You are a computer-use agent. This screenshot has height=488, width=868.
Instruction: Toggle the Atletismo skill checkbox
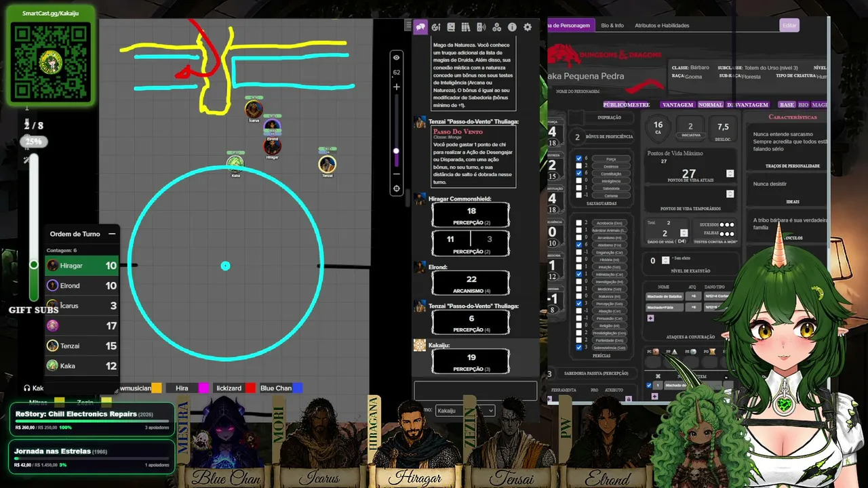pos(578,245)
